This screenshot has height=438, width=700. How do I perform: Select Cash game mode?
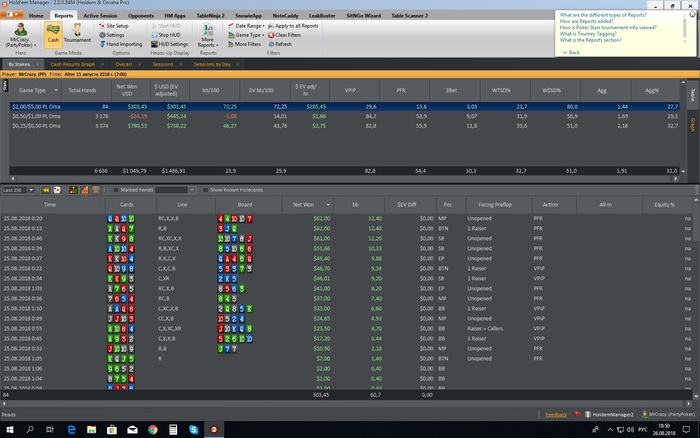[53, 34]
